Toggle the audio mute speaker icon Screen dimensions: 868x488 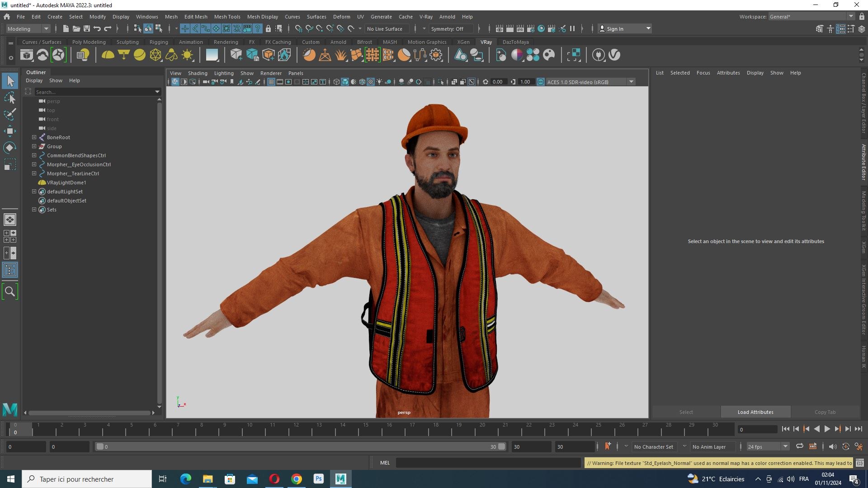(832, 446)
